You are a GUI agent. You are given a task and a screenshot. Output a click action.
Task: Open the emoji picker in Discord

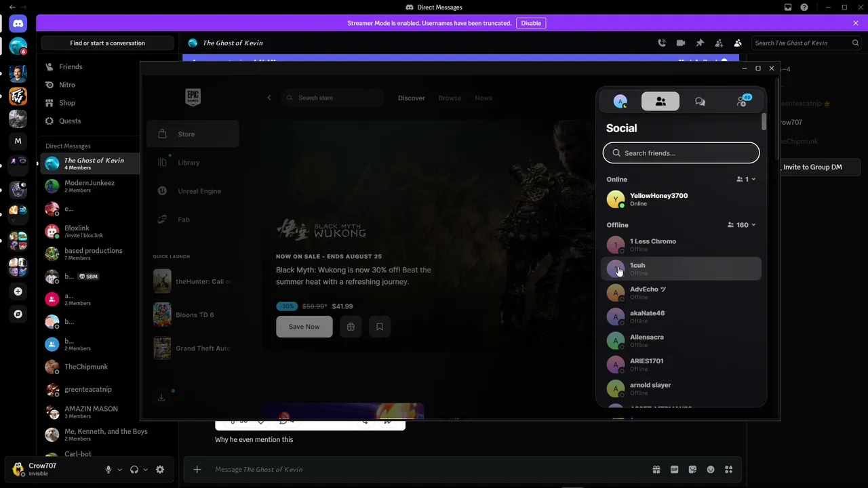pyautogui.click(x=711, y=470)
